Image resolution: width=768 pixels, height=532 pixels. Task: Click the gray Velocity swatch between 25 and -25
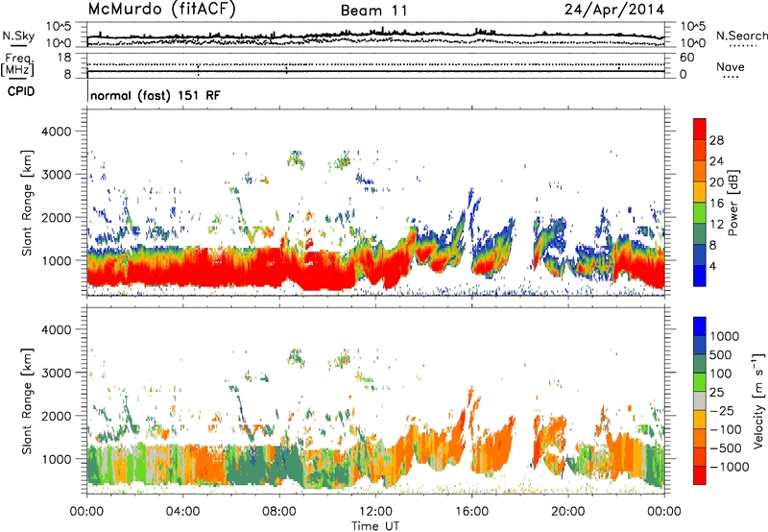[700, 400]
